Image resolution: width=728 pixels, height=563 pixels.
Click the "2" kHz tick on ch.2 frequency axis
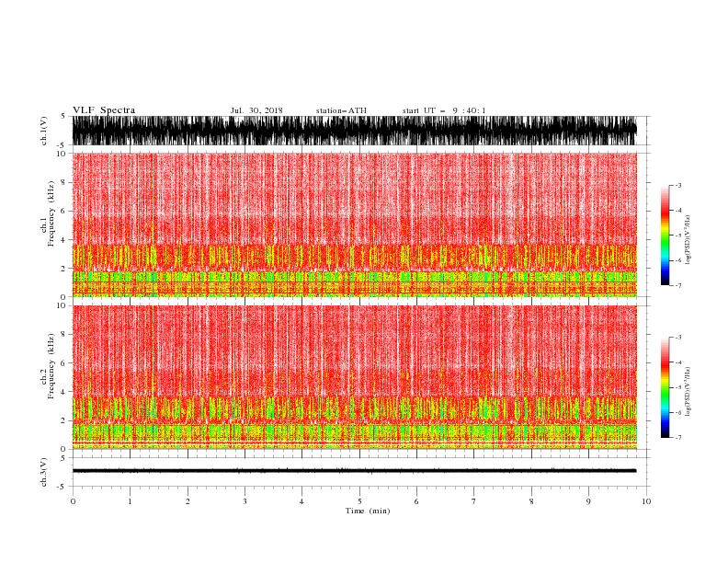coord(63,420)
